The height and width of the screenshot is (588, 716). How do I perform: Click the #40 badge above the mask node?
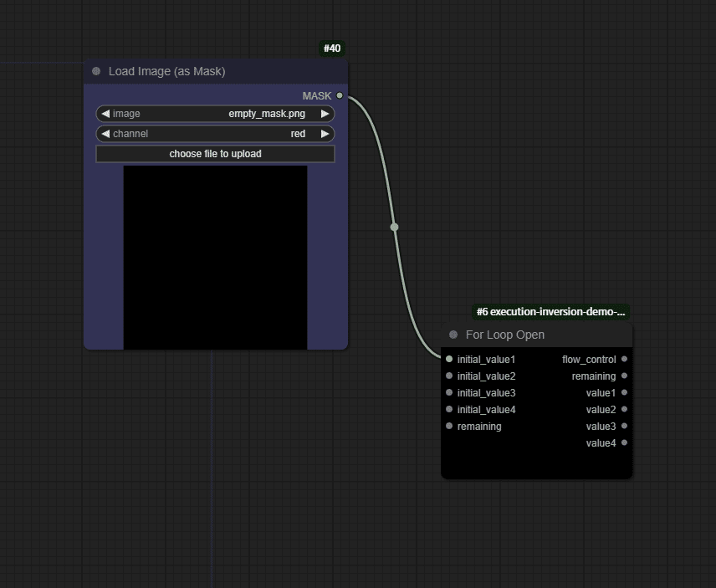pos(332,48)
